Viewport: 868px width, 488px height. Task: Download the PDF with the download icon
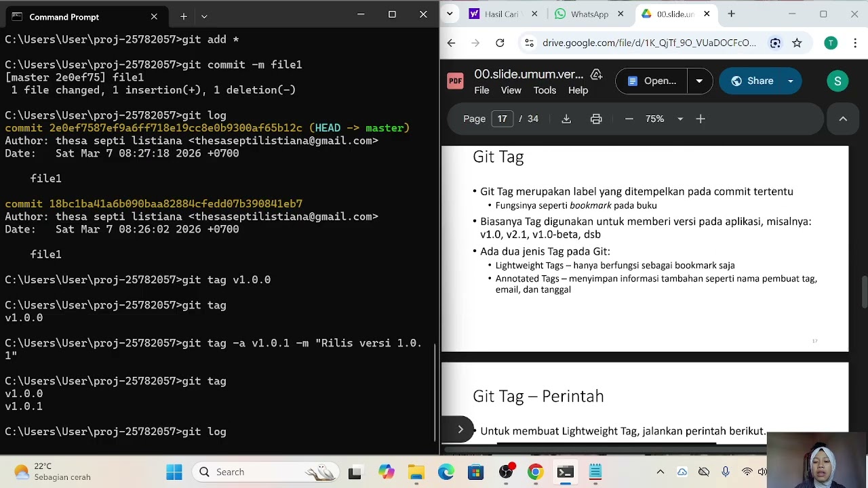566,119
